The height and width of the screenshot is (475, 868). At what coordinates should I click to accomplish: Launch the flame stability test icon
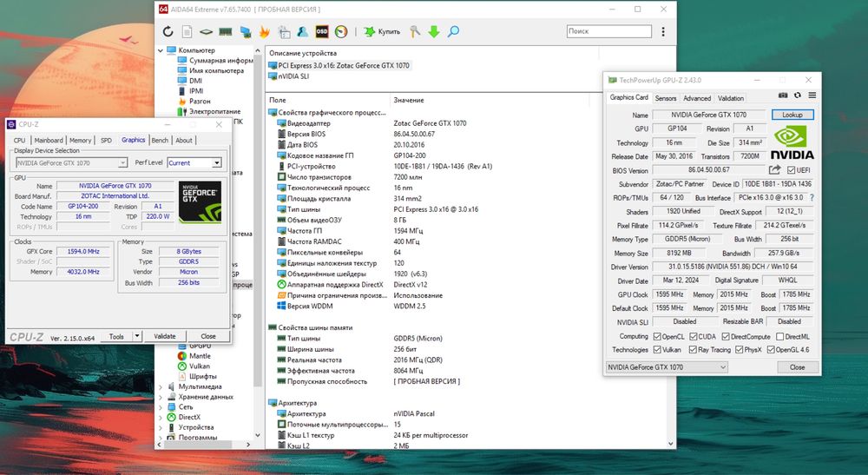point(264,31)
